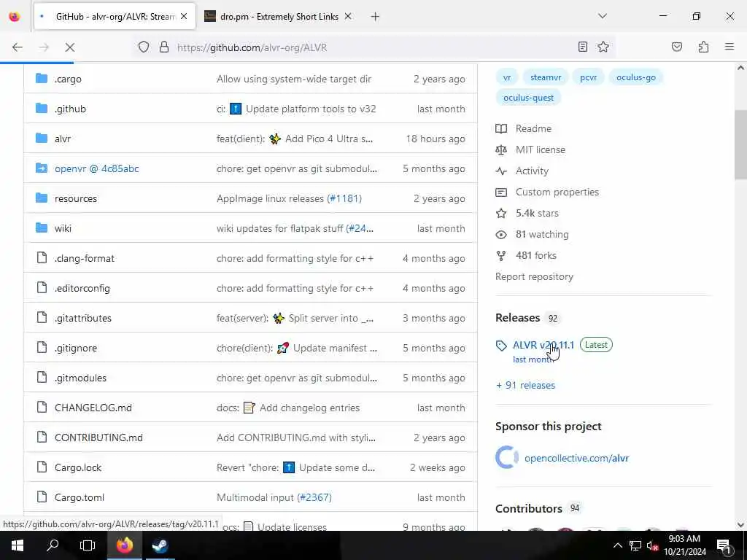This screenshot has width=747, height=560.
Task: Toggle reader view icon in address bar
Action: coord(583,47)
